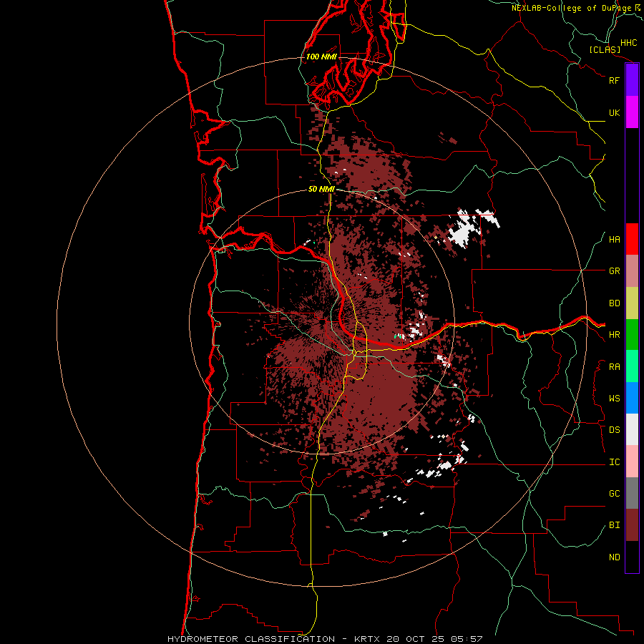Image resolution: width=644 pixels, height=644 pixels.
Task: Click the UK magenta legend swatch
Action: pos(632,112)
